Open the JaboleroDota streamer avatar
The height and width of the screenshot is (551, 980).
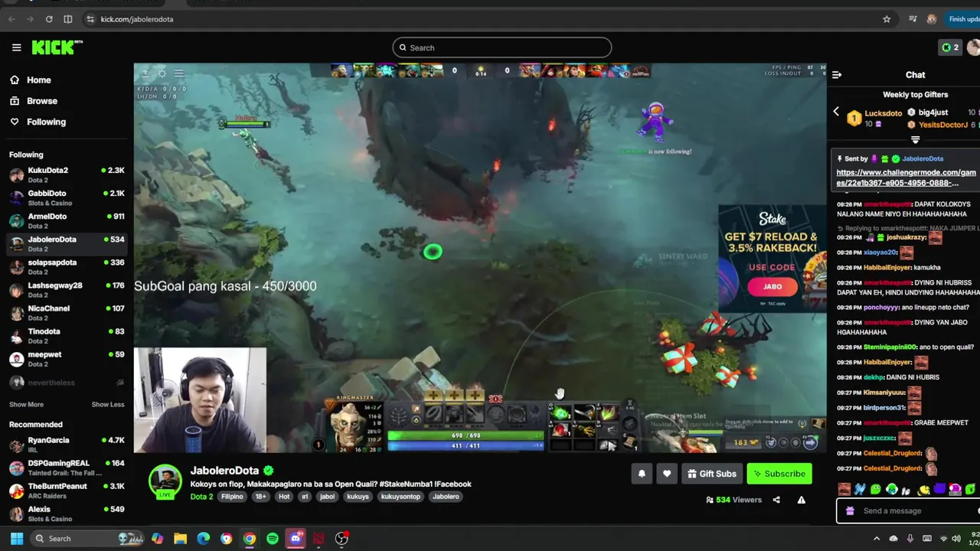165,480
